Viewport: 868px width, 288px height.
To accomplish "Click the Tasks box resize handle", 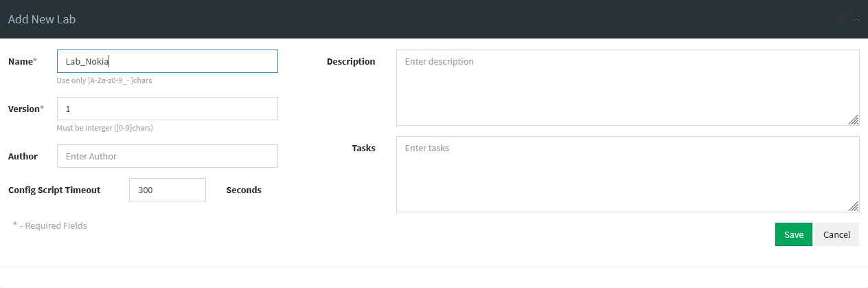I will pos(853,206).
